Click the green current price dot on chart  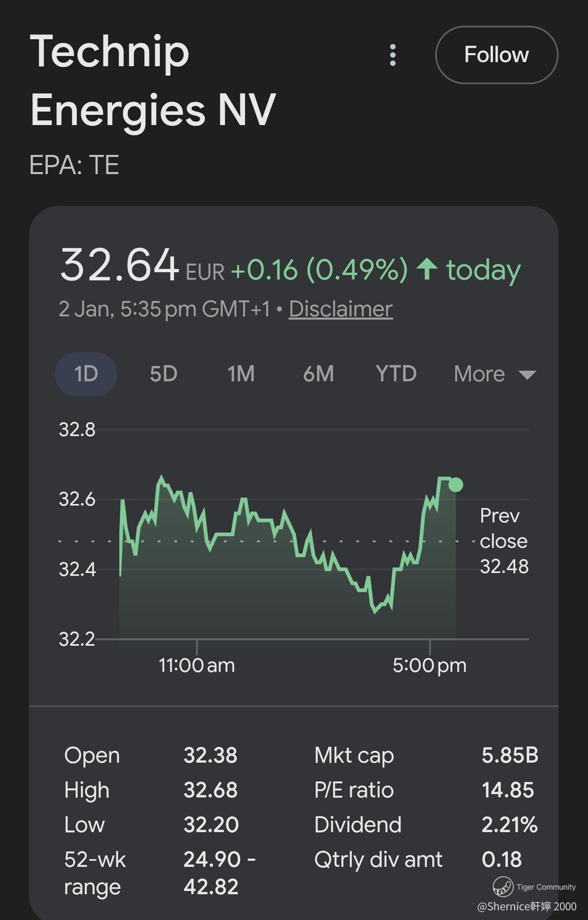456,485
